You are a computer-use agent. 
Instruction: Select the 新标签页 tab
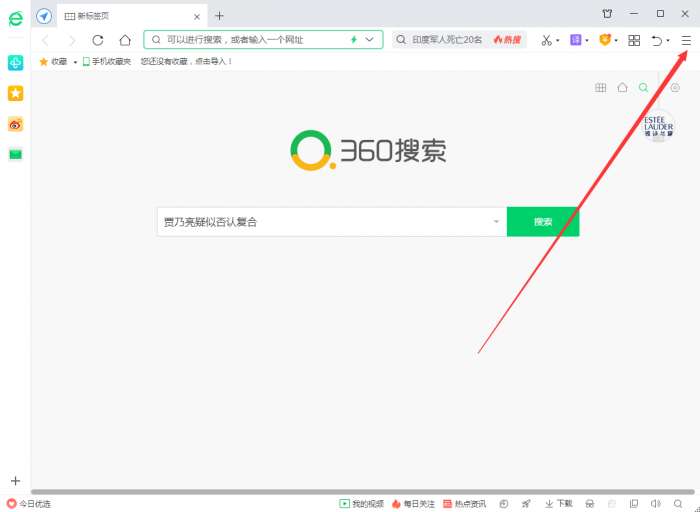pos(132,16)
